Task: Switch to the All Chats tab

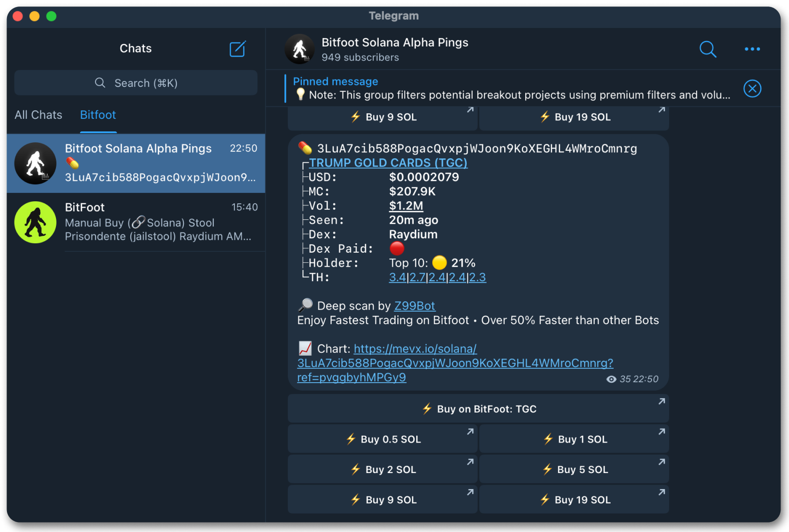Action: point(38,115)
